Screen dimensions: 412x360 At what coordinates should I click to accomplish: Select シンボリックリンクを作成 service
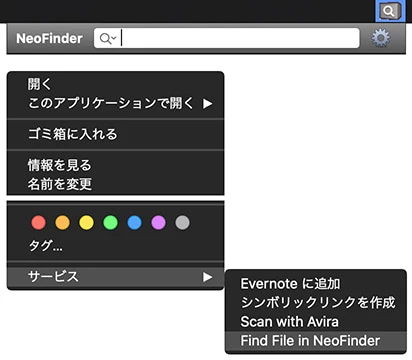coord(316,302)
